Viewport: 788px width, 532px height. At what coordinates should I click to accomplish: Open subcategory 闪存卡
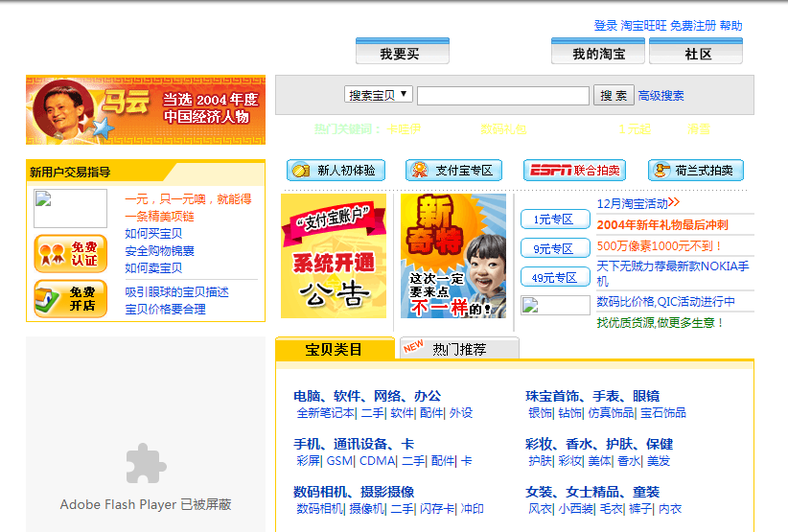point(437,509)
